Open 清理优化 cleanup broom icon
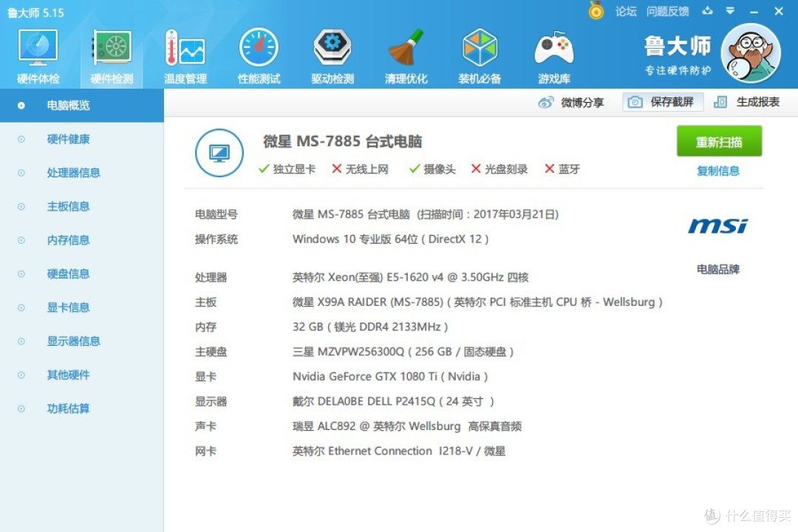This screenshot has width=798, height=532. (406, 56)
